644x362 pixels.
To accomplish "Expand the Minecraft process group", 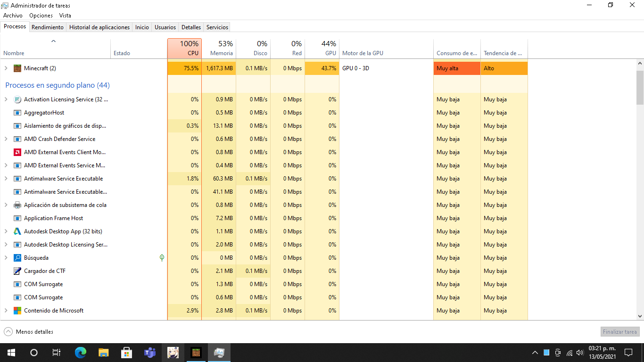I will [6, 68].
